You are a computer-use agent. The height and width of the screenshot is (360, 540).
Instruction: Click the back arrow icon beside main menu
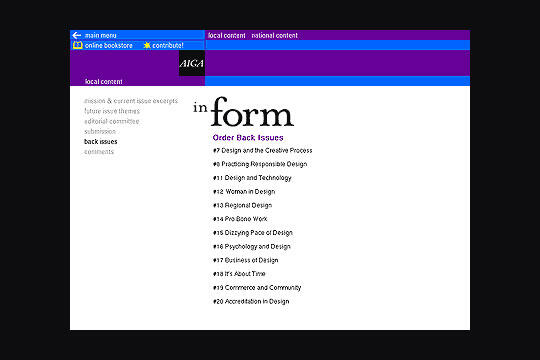tap(76, 35)
